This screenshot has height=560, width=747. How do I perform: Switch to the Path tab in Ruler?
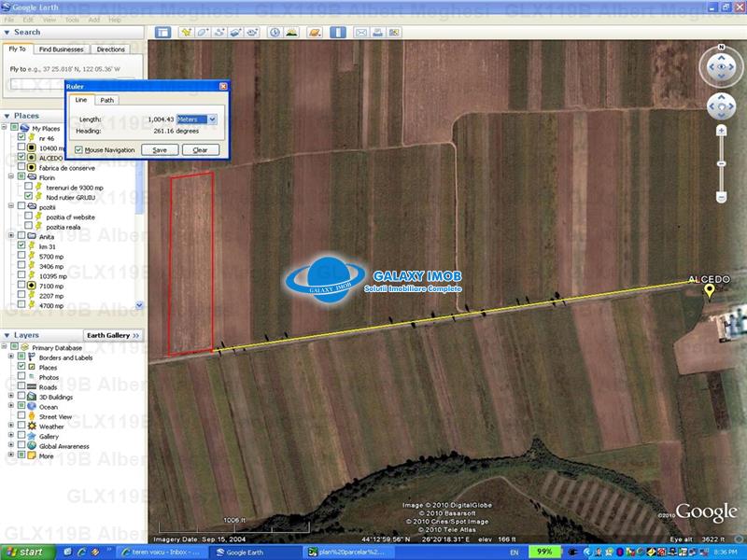(107, 100)
